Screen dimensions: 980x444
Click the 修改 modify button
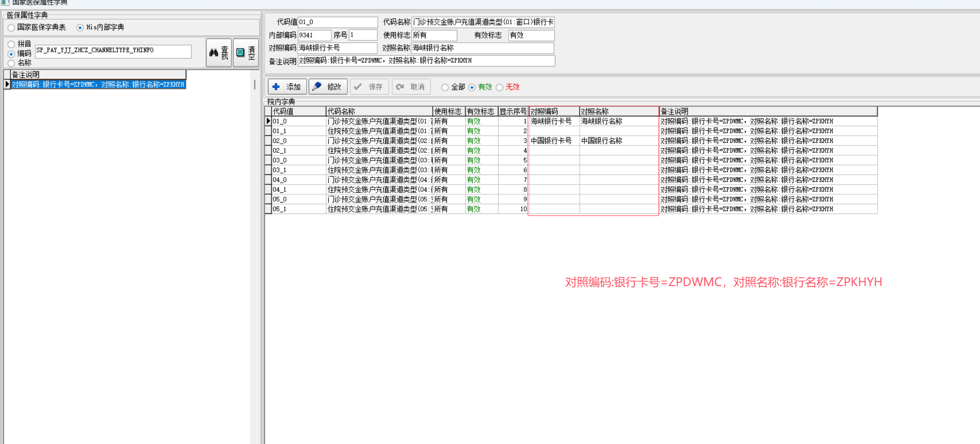coord(328,87)
